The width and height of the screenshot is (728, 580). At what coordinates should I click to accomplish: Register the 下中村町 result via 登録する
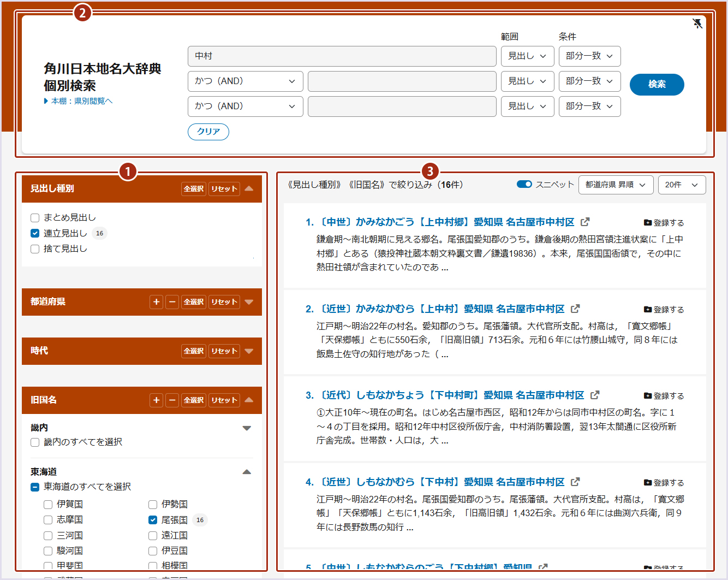(x=664, y=396)
